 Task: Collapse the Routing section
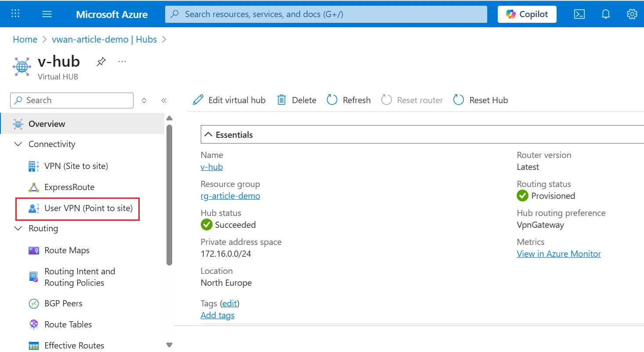point(18,228)
